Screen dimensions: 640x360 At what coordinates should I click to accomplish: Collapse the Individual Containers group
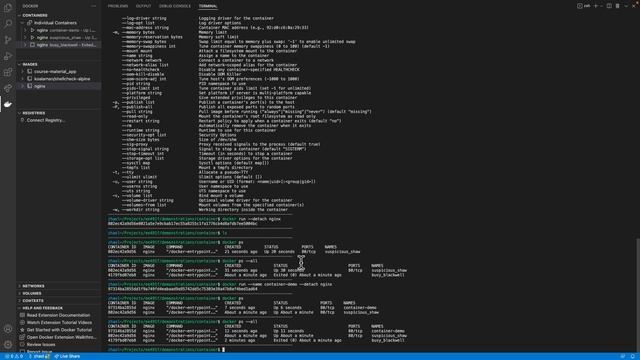pyautogui.click(x=22, y=23)
